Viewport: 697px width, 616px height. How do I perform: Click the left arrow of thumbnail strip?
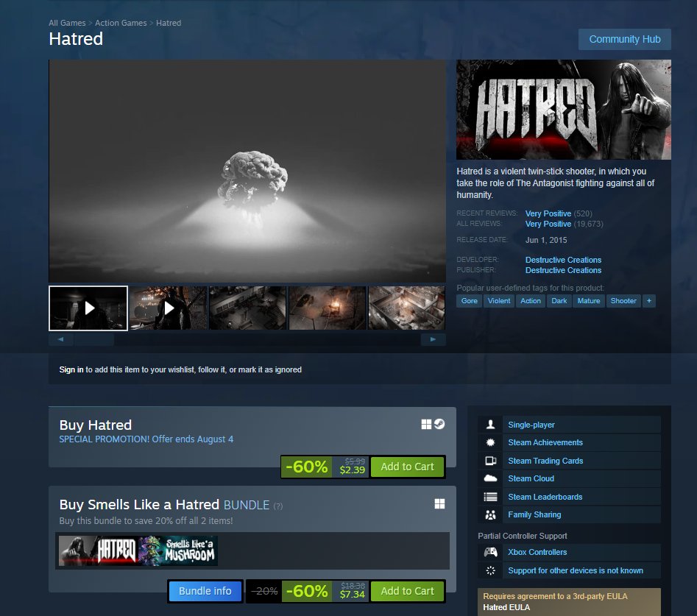[x=61, y=339]
